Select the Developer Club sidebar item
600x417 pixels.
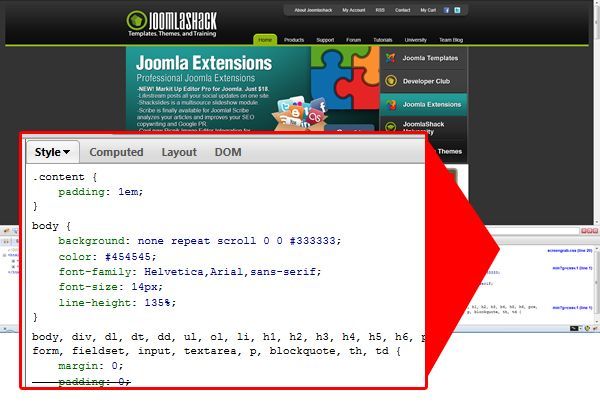pyautogui.click(x=424, y=81)
